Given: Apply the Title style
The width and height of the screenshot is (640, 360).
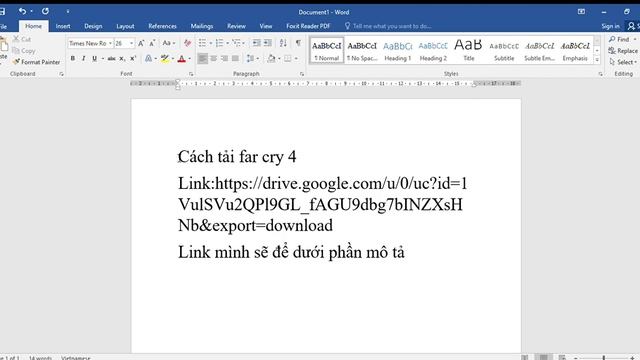Looking at the screenshot, I should point(469,51).
